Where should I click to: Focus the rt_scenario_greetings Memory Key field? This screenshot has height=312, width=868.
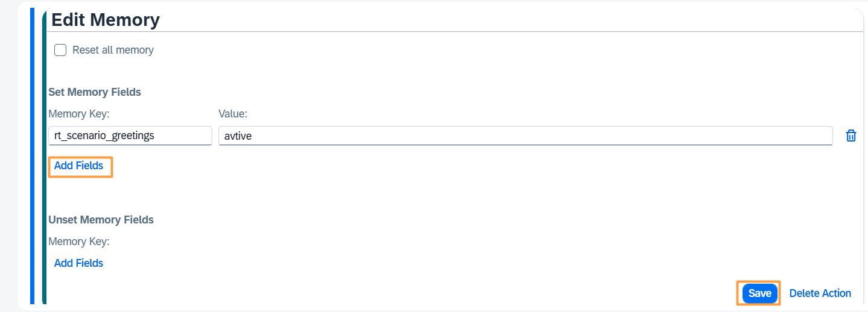tap(130, 136)
